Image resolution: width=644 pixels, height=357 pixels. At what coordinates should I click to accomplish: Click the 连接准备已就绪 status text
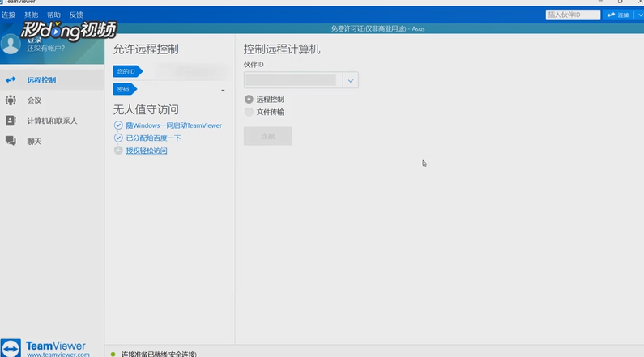coord(159,354)
